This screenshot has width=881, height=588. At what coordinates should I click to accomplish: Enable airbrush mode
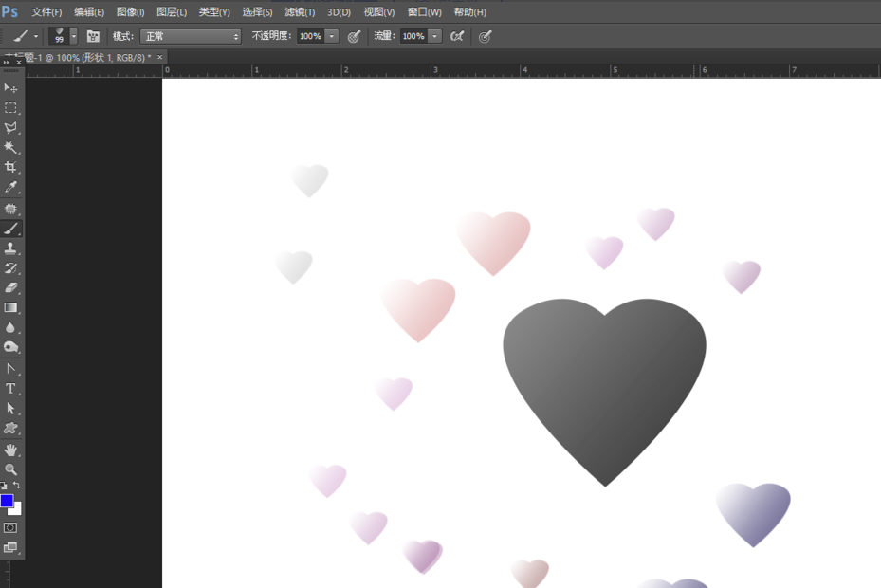tap(457, 37)
